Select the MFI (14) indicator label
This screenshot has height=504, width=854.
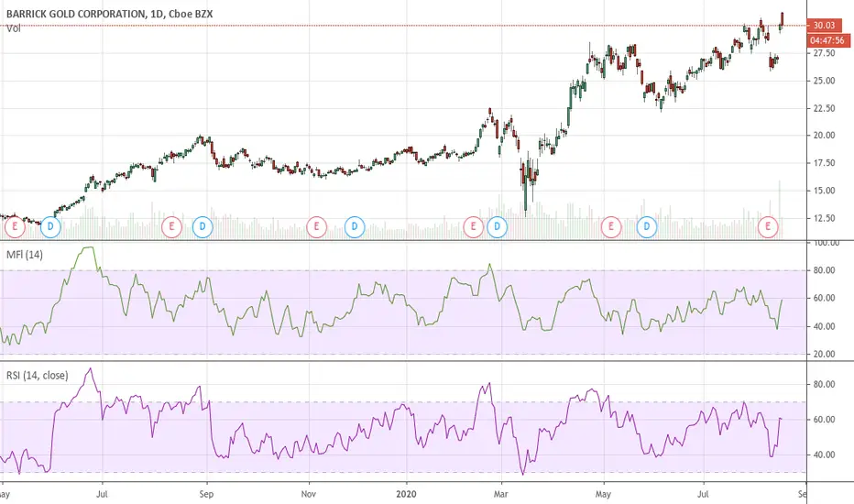25,255
